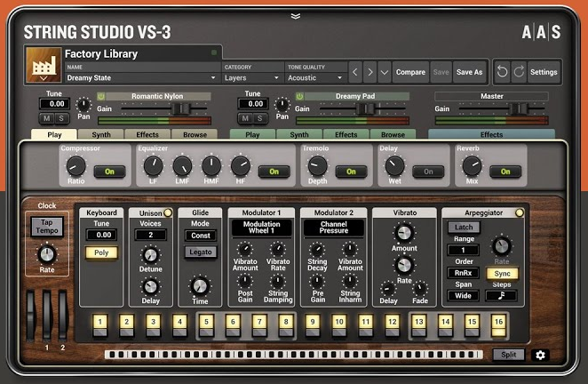Enable the Arpeggiator Latch button
Screen dimensions: 588x384
point(464,227)
